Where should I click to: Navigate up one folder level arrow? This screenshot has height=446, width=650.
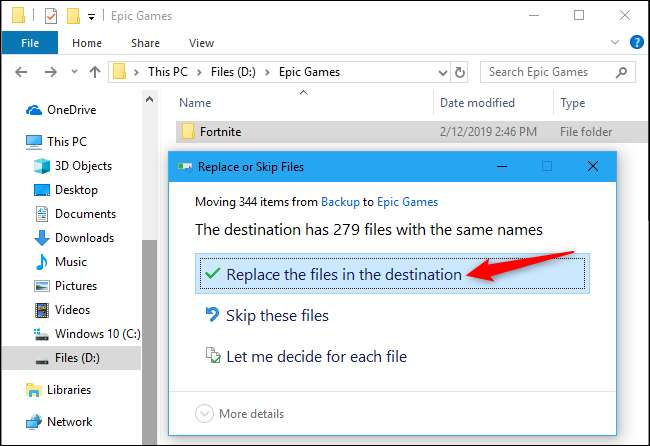point(94,72)
